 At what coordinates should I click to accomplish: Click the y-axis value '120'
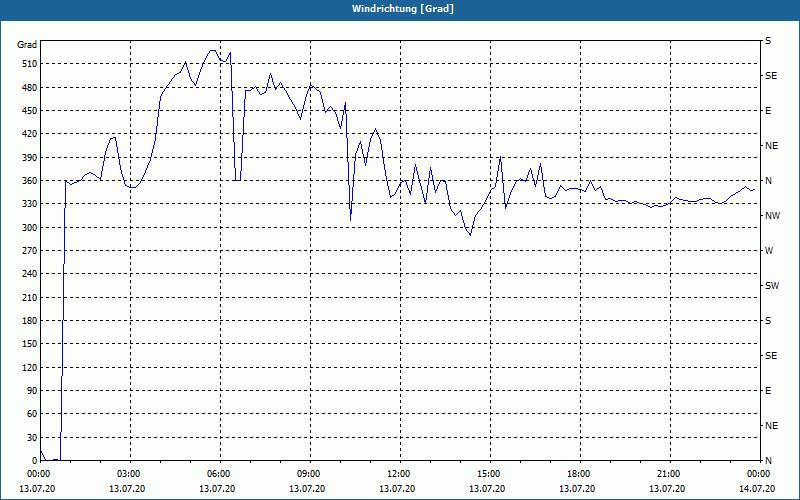click(x=30, y=367)
